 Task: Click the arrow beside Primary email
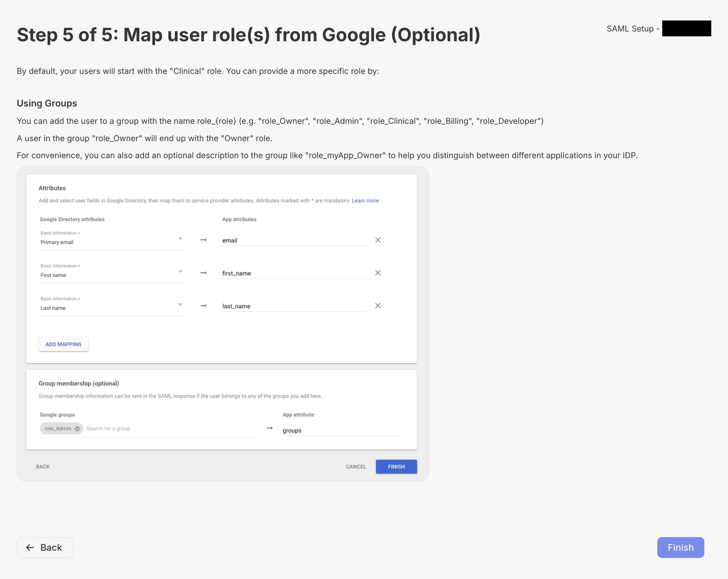coord(203,240)
